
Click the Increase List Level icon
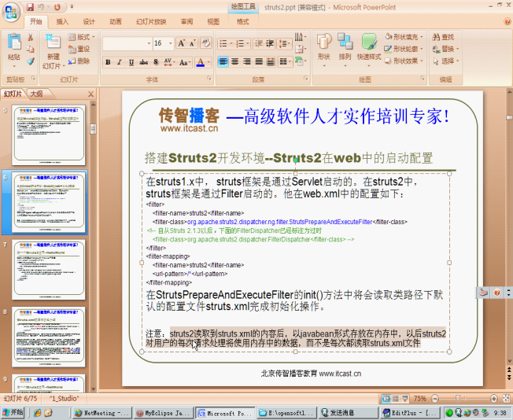(270, 43)
